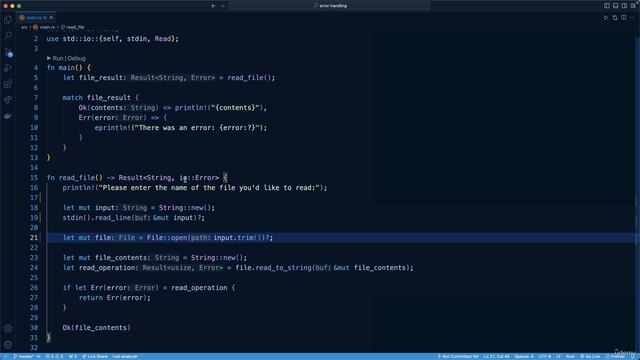Open the Accounts menu icon
The image size is (640, 360).
click(8, 329)
